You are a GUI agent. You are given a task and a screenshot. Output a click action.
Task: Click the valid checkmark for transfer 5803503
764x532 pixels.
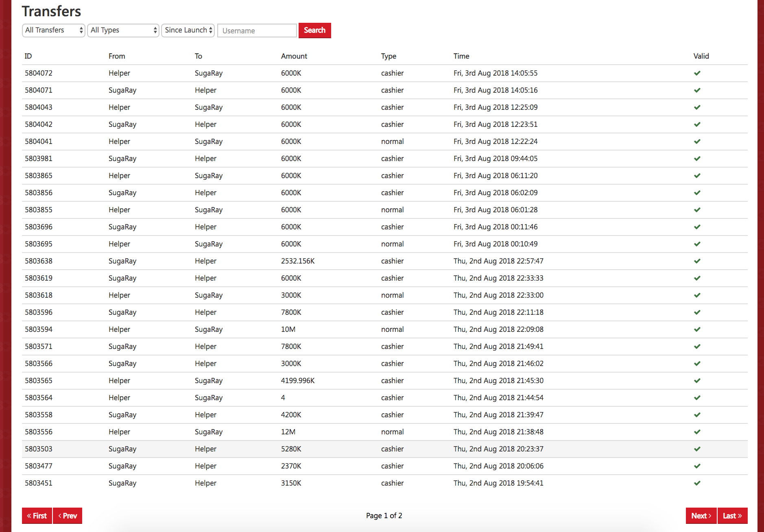coord(697,449)
